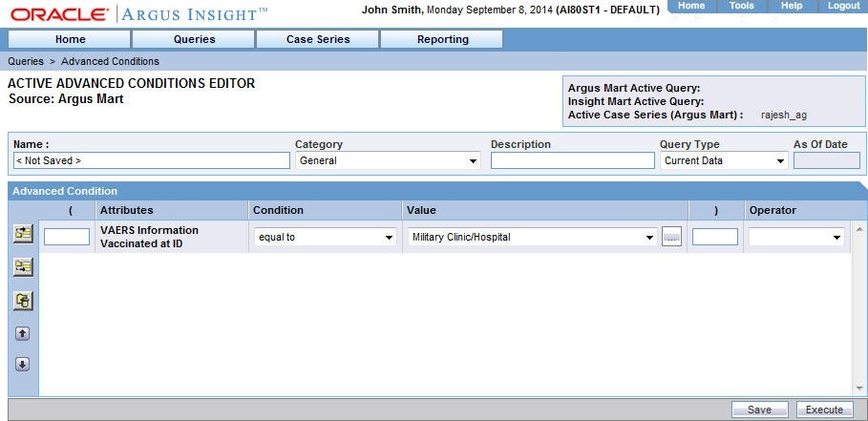The height and width of the screenshot is (421, 868).
Task: Open the Category dropdown showing General
Action: pos(388,161)
